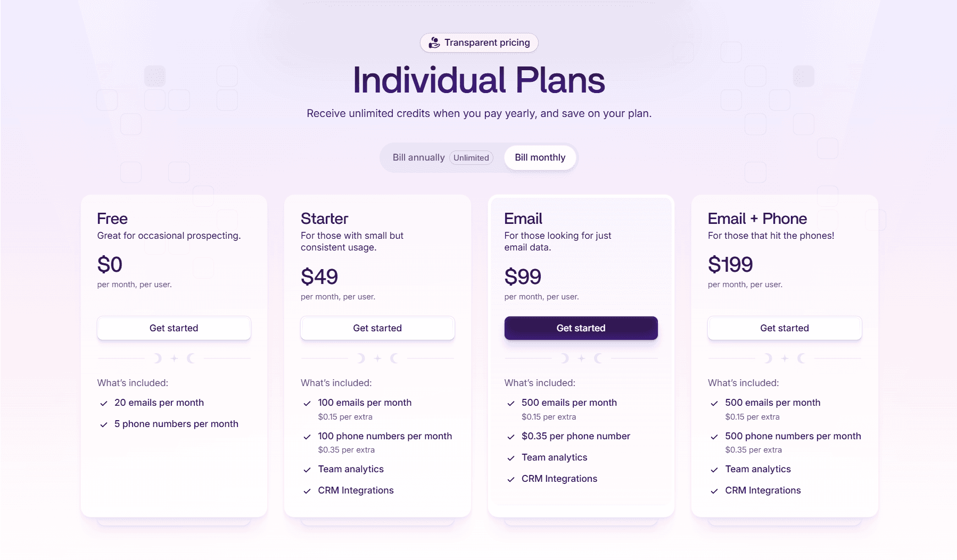The width and height of the screenshot is (957, 560).
Task: Click the checkmark next to 500 phone numbers per month
Action: point(715,437)
